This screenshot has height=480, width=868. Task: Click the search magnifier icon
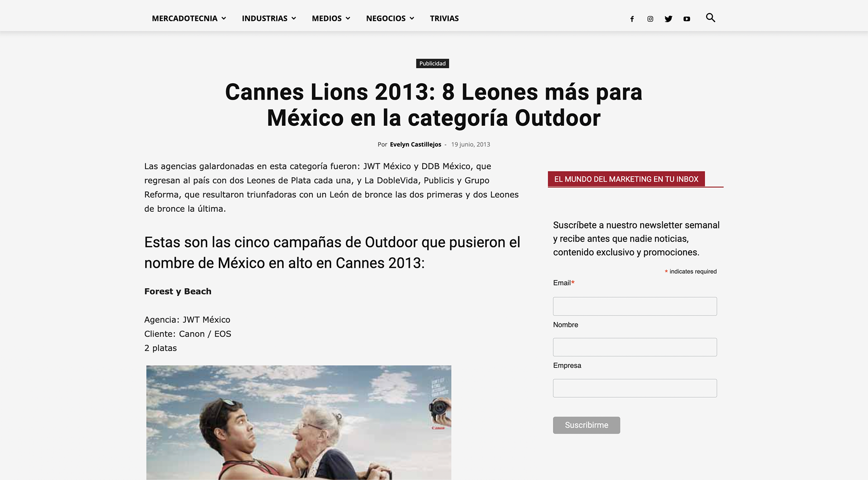coord(710,18)
